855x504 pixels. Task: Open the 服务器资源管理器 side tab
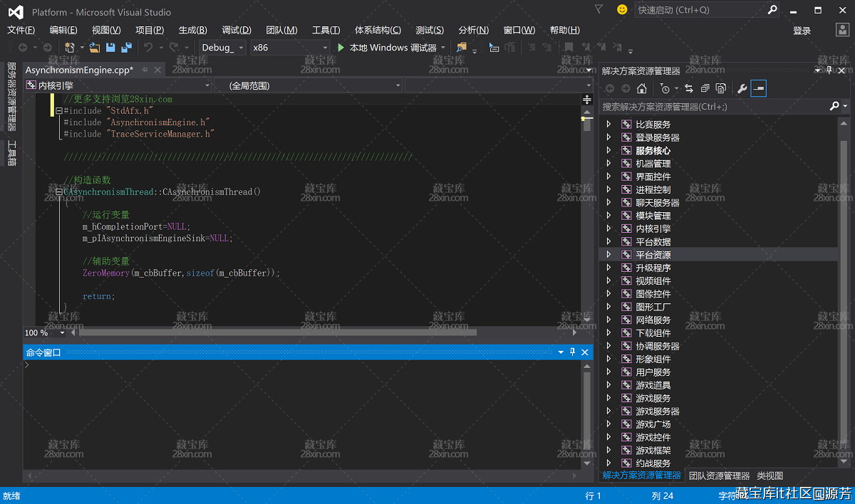11,97
